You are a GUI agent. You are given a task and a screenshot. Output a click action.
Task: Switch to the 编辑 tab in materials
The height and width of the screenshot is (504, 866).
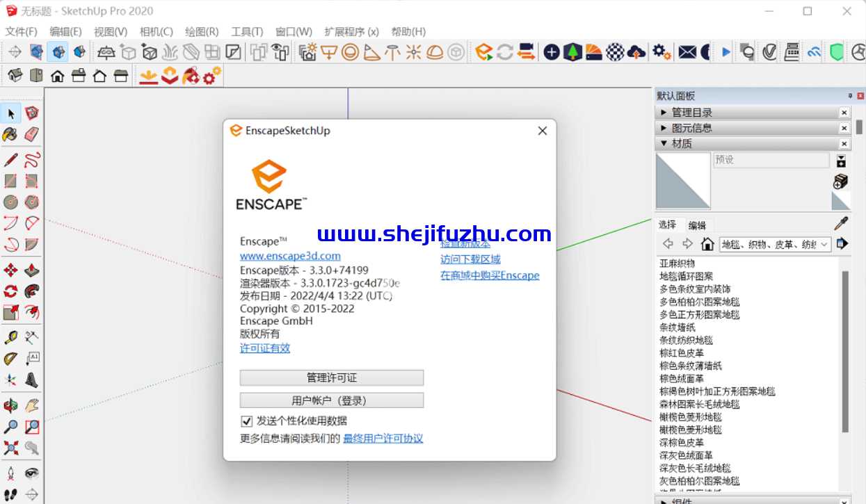point(697,225)
